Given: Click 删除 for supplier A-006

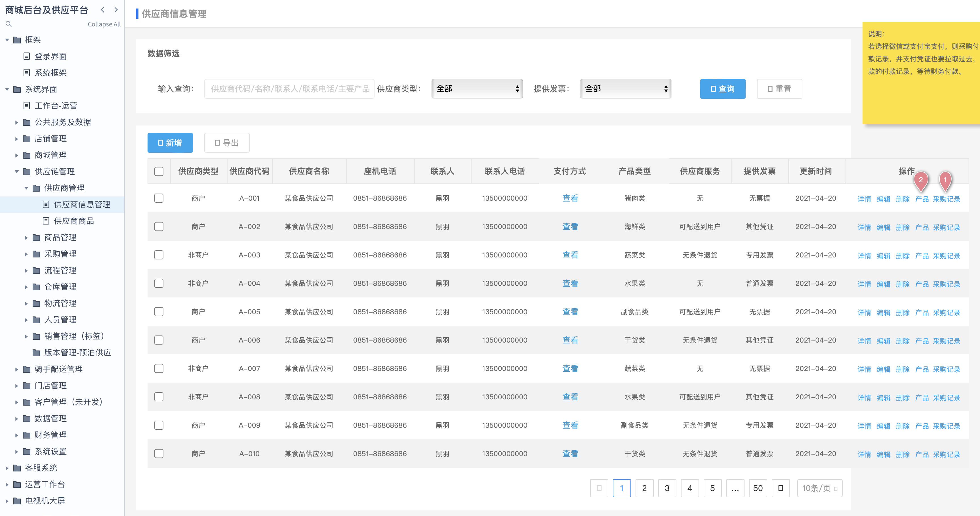Looking at the screenshot, I should click(x=902, y=341).
